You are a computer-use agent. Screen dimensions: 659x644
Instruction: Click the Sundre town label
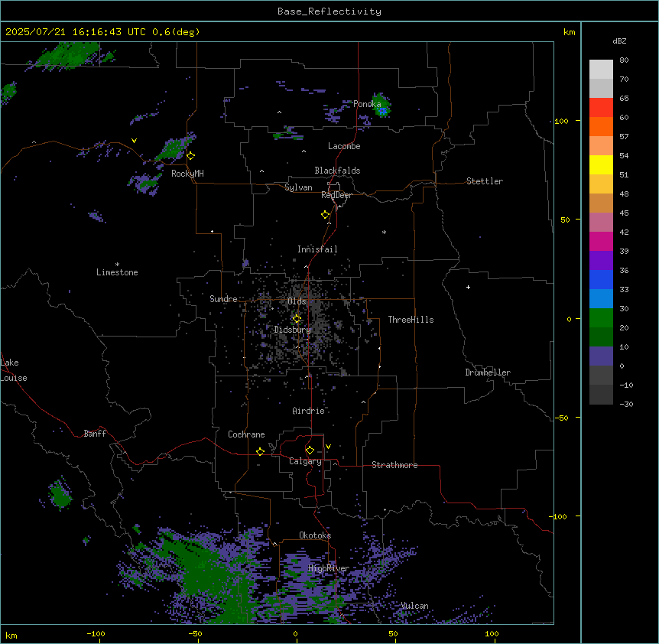click(223, 299)
